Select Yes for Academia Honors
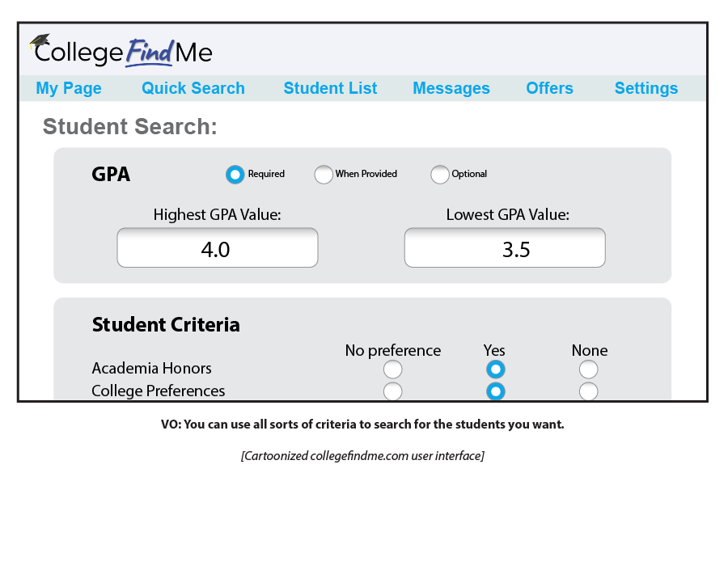 pos(495,370)
